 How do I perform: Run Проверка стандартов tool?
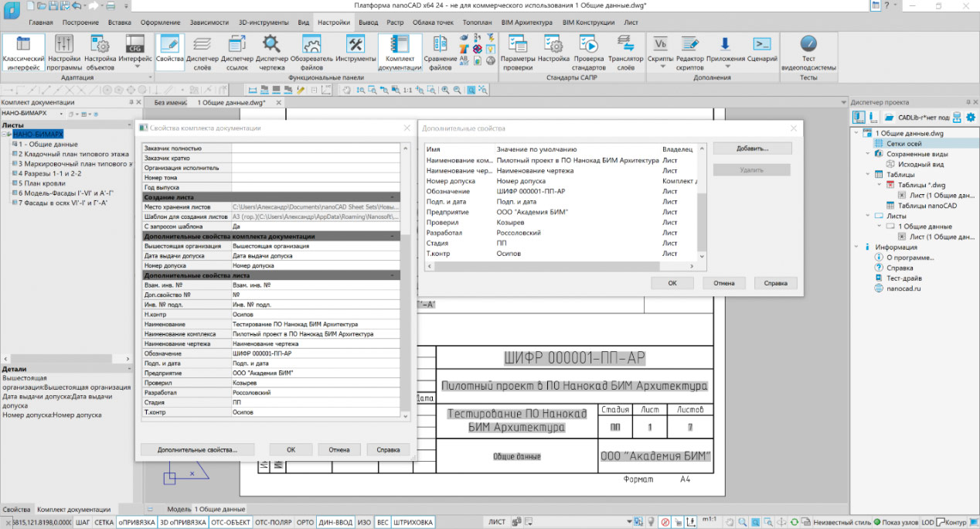click(589, 53)
